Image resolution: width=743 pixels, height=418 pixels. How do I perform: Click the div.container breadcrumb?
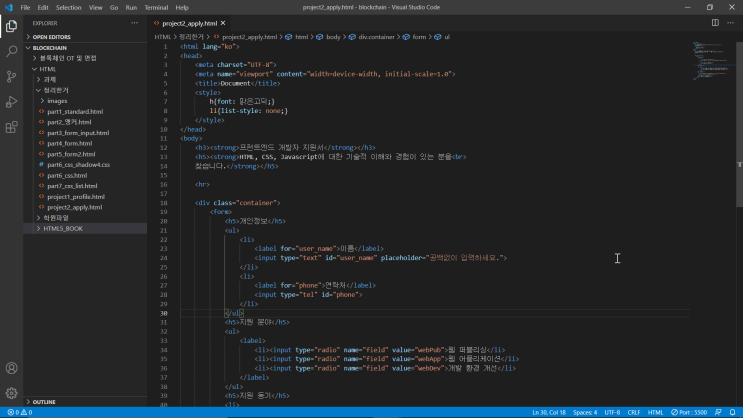pos(376,37)
